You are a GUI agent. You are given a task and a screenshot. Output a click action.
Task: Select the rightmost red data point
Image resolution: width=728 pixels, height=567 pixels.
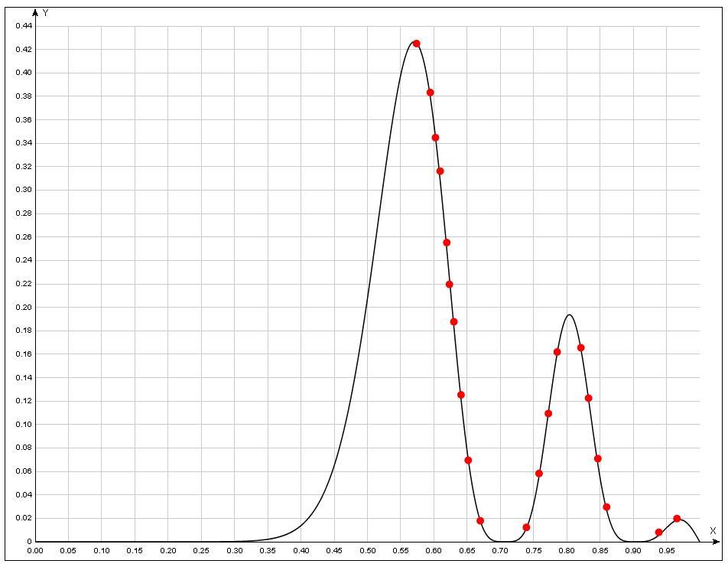[677, 519]
